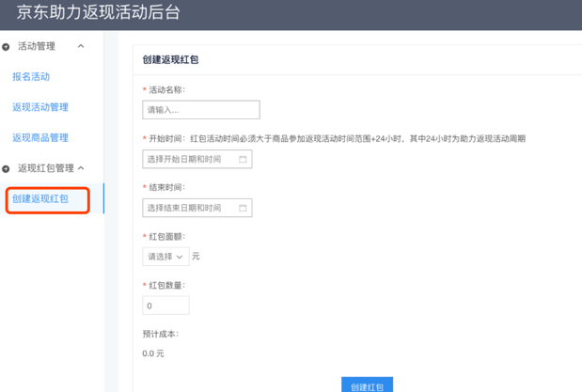Focus the 红包数量 number field
Viewport: 582px width, 392px height.
coord(165,306)
